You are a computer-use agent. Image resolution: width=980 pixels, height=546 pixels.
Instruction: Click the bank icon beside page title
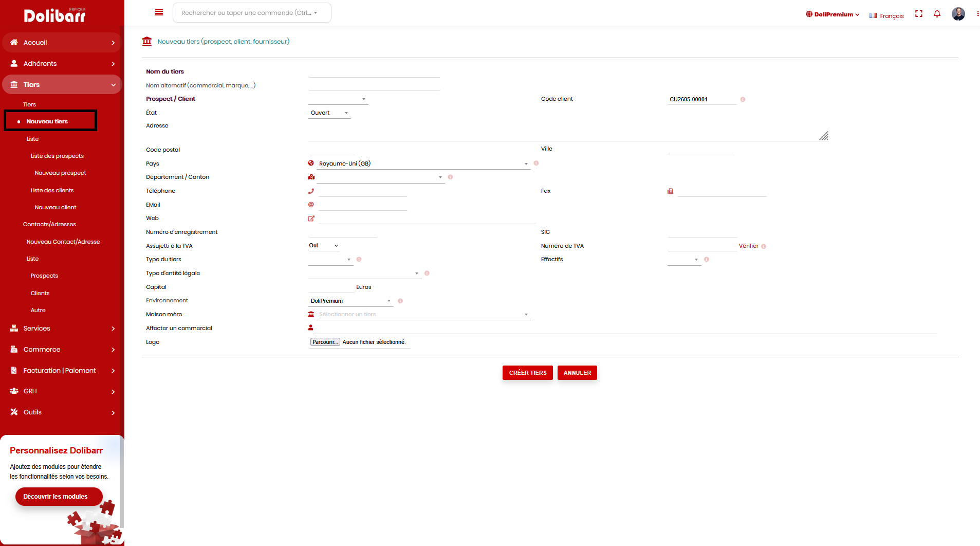tap(147, 41)
